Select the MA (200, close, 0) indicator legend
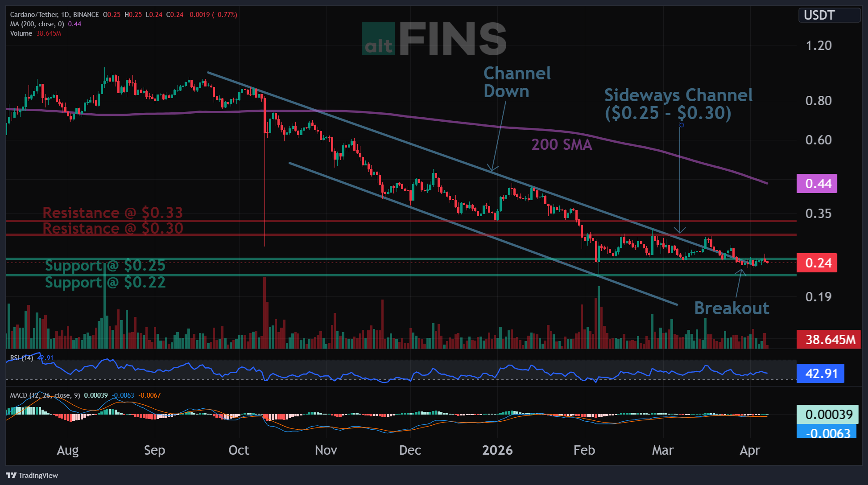 (x=37, y=24)
